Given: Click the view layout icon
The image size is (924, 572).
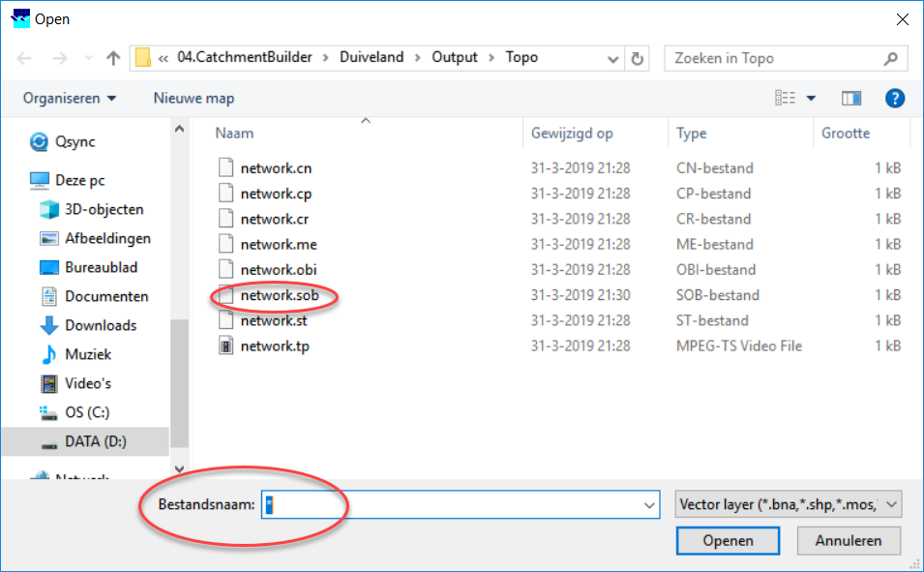Looking at the screenshot, I should pyautogui.click(x=785, y=98).
